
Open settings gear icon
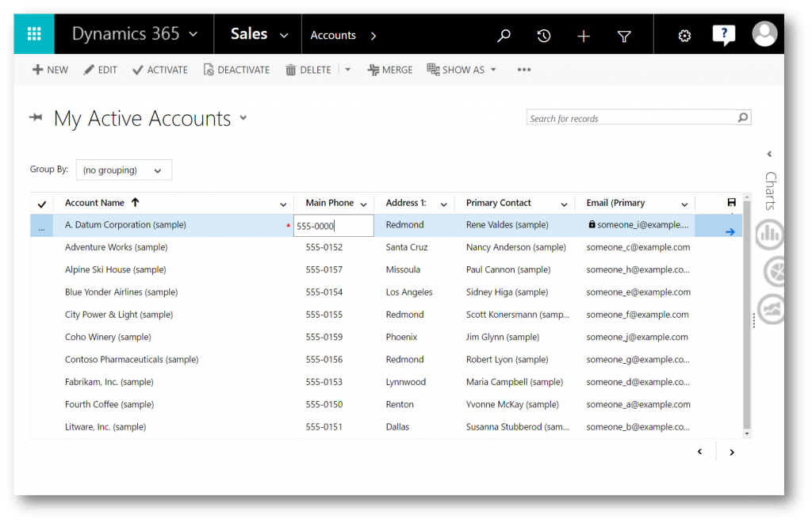[x=684, y=36]
